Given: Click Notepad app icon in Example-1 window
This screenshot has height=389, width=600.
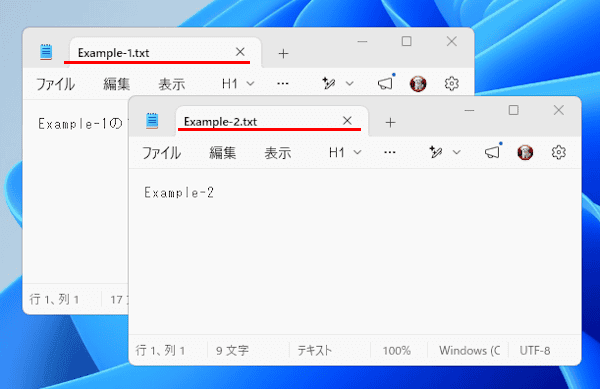Looking at the screenshot, I should [x=46, y=52].
